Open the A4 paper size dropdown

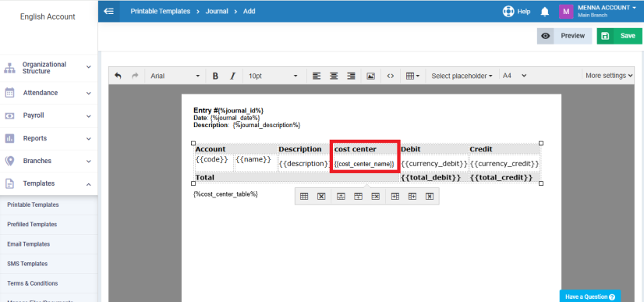[x=515, y=76]
